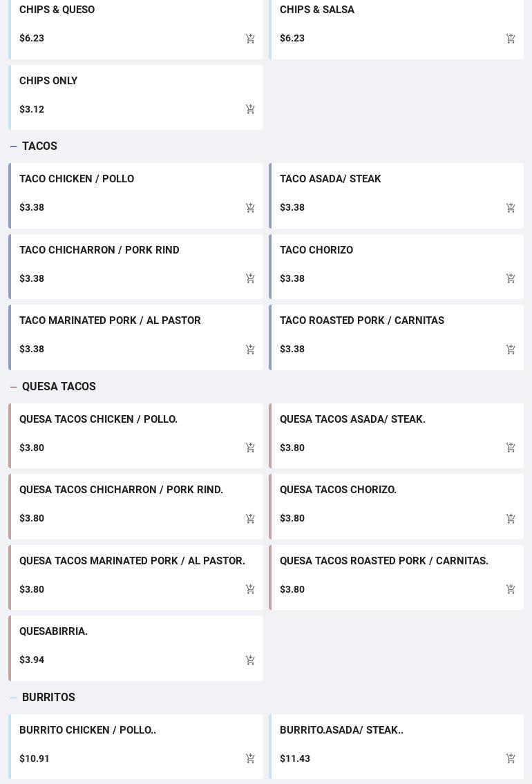Image resolution: width=532 pixels, height=784 pixels.
Task: Open Taco Marinated Pork / Al Pastor item
Action: pyautogui.click(x=110, y=321)
